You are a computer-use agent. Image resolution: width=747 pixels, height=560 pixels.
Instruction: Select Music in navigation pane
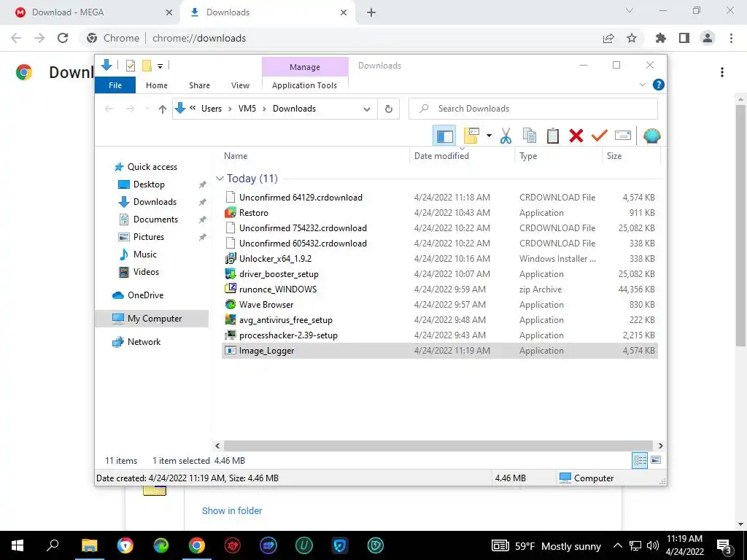(x=145, y=254)
